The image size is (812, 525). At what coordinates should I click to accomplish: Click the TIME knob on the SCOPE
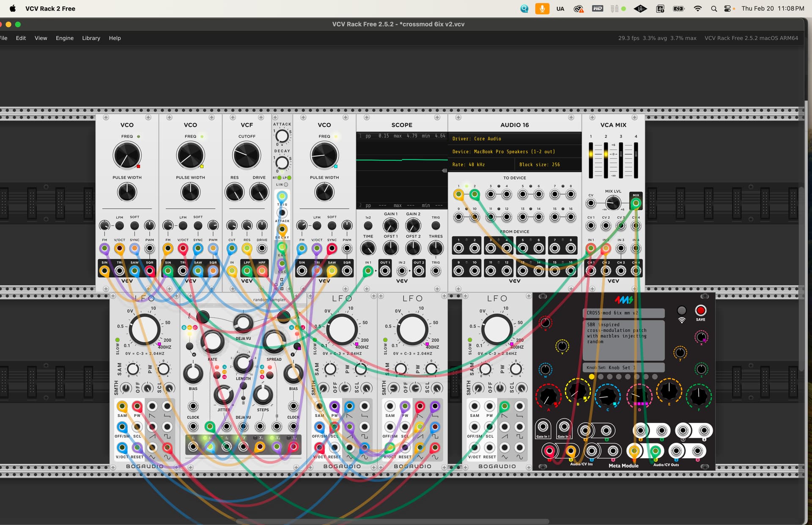(x=368, y=248)
